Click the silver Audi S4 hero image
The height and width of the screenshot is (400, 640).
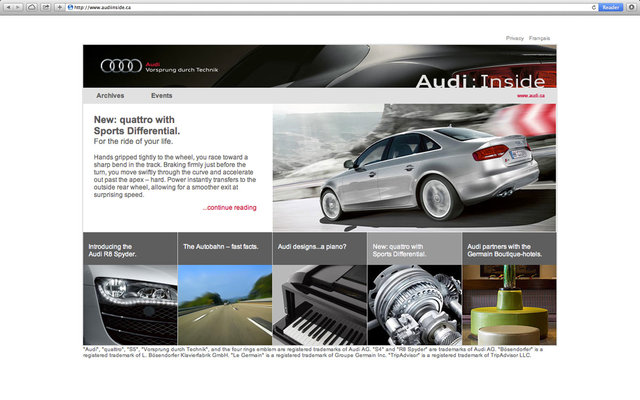click(414, 168)
